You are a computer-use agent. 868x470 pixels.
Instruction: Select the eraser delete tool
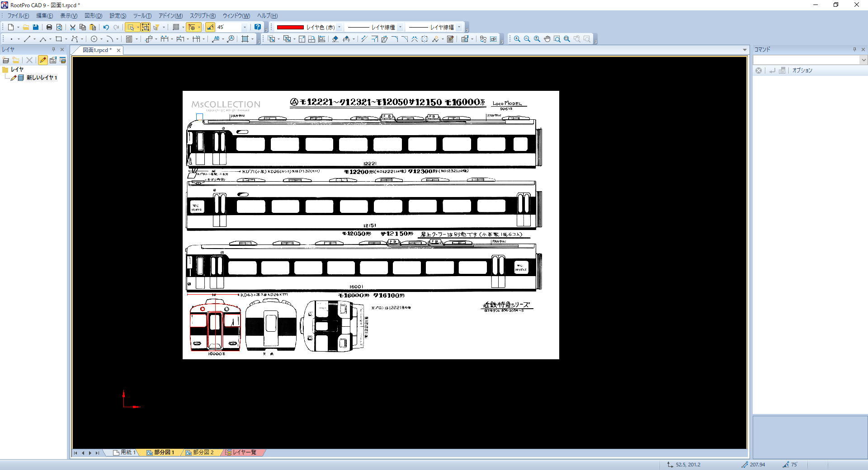point(335,39)
